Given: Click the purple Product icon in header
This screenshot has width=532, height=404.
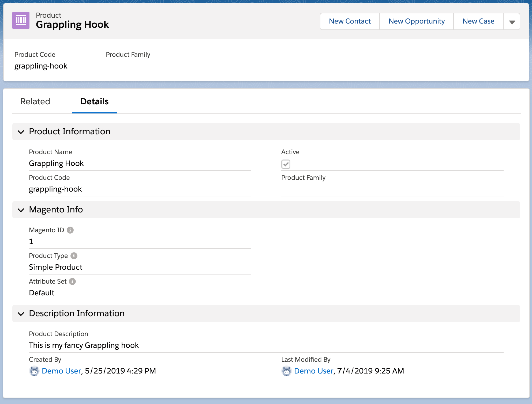Looking at the screenshot, I should (x=21, y=20).
